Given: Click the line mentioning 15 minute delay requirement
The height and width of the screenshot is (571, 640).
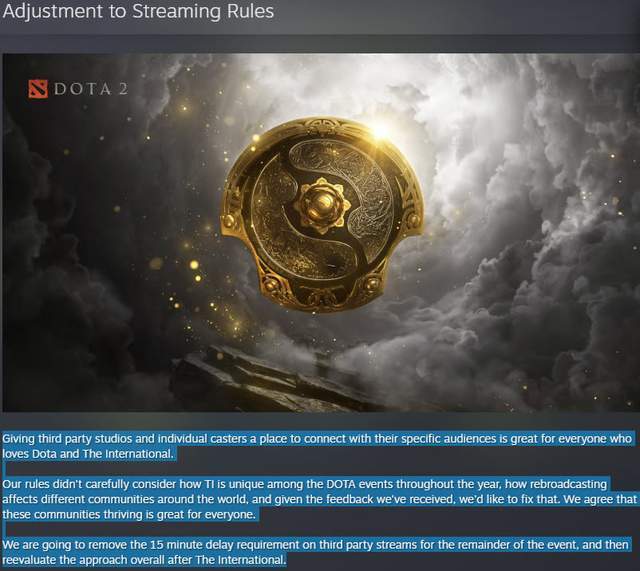Looking at the screenshot, I should point(316,545).
